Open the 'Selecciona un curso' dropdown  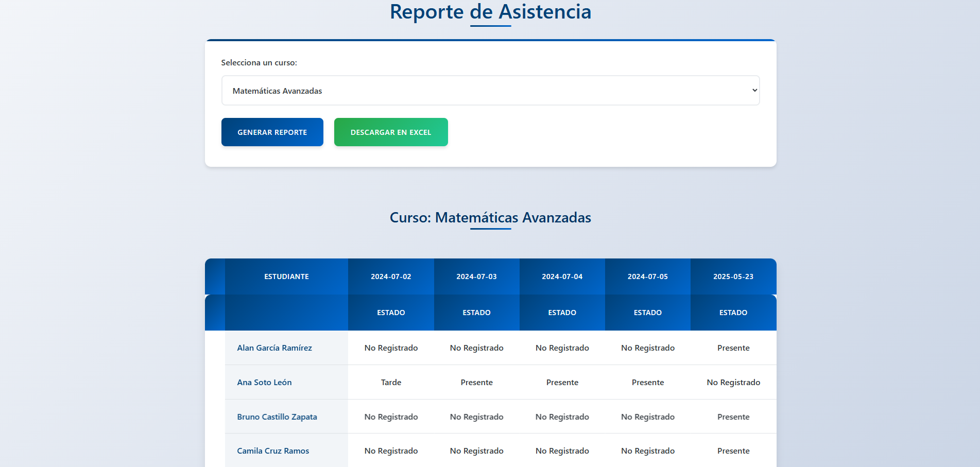coord(490,90)
